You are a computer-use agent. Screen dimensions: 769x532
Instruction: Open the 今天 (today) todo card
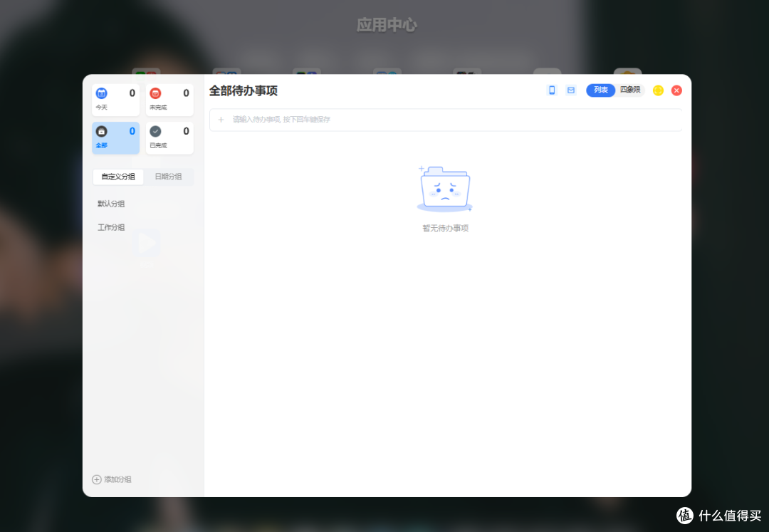[116, 100]
